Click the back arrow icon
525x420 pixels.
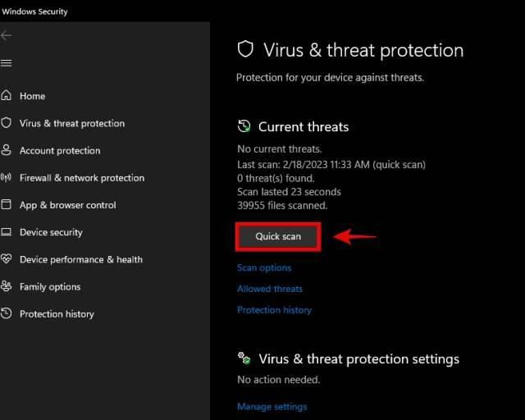7,35
